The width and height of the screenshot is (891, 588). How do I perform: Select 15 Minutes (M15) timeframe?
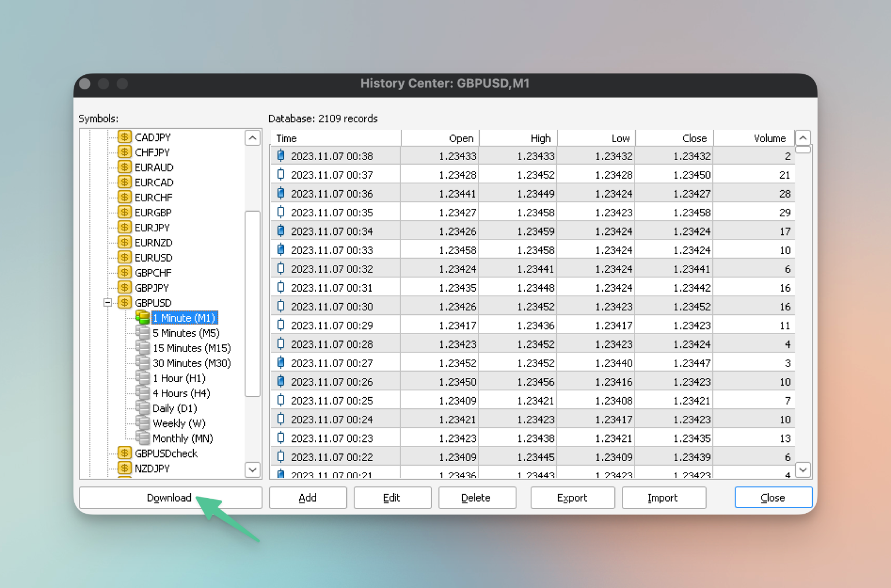pyautogui.click(x=191, y=348)
